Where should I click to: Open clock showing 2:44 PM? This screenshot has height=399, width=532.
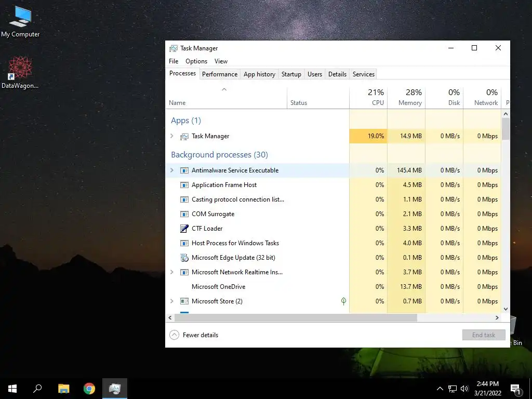(x=487, y=389)
